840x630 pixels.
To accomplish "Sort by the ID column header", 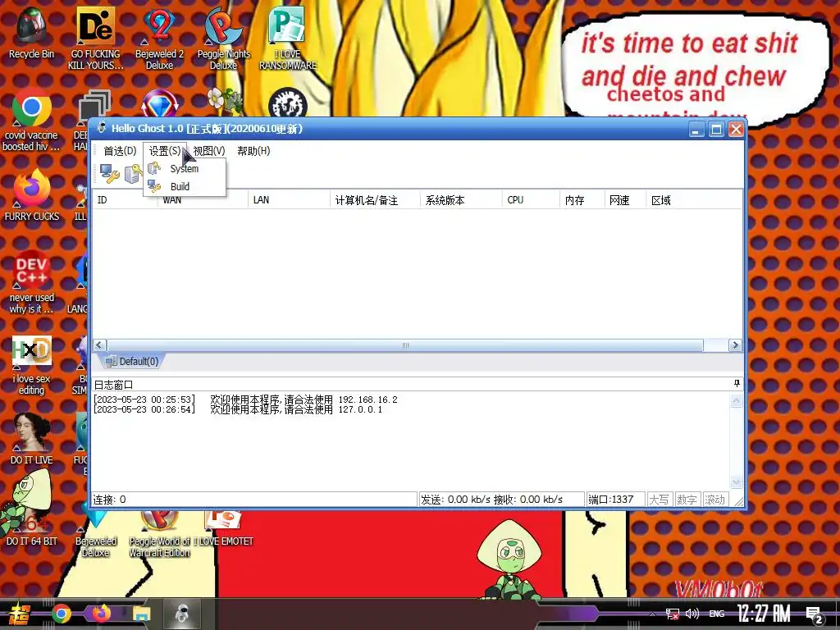I will point(125,200).
